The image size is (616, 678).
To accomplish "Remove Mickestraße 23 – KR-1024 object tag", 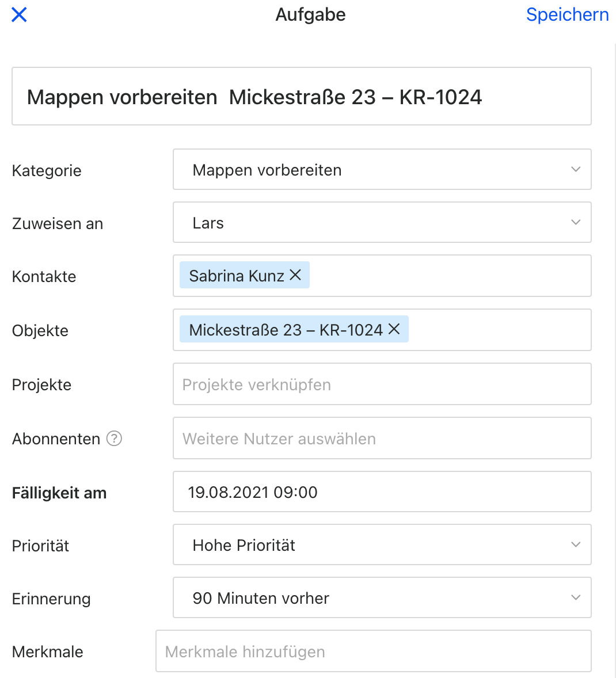I will 394,329.
